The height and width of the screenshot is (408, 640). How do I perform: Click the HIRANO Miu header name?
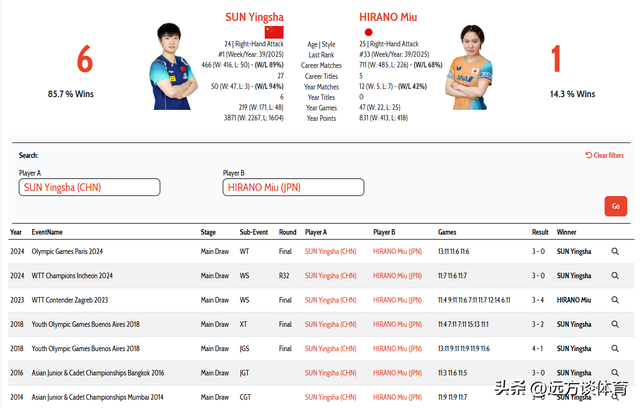tap(388, 17)
